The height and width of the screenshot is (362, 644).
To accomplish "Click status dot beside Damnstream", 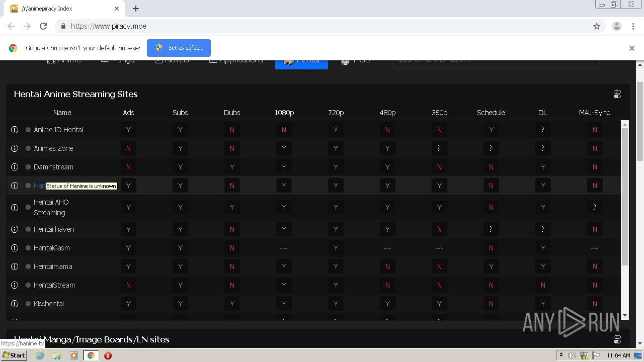I will tap(28, 167).
